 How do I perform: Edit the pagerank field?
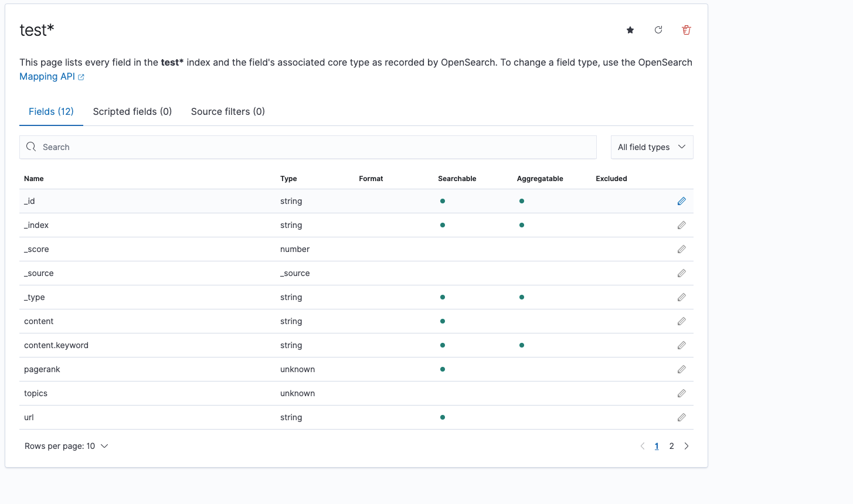tap(681, 369)
